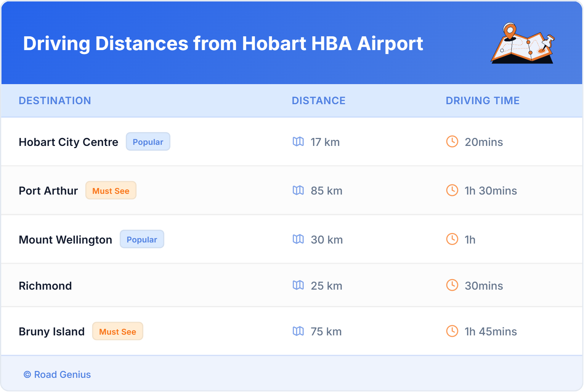Screen dimensions: 584x392
Task: Click the Must See tag on Bruny Island
Action: coord(117,331)
